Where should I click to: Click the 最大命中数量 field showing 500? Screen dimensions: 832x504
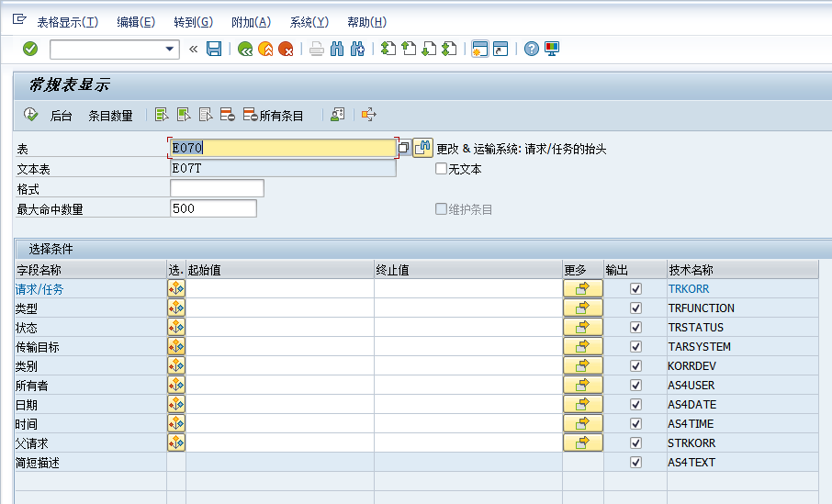point(213,208)
